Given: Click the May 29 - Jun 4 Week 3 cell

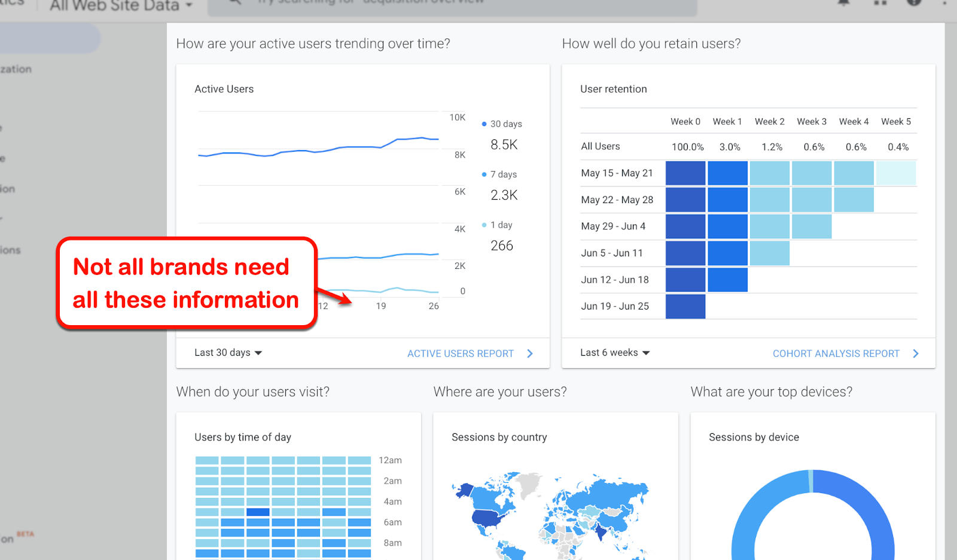Looking at the screenshot, I should point(812,227).
